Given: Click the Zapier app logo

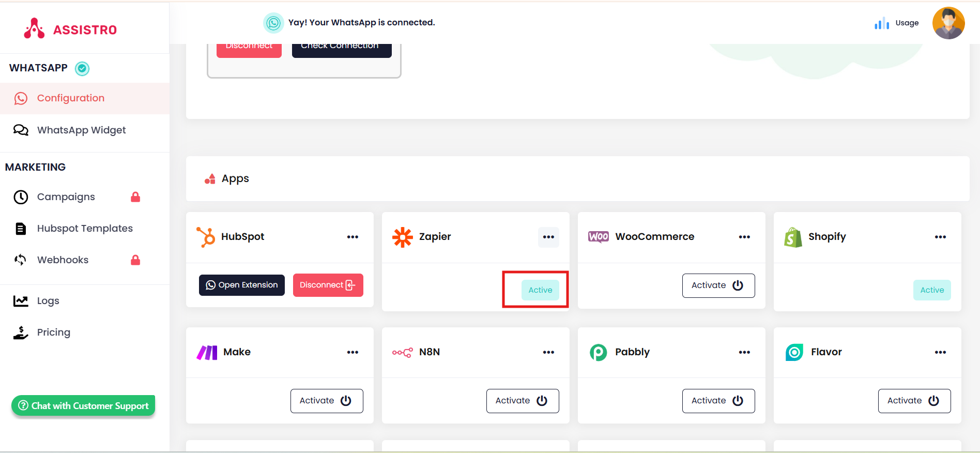Looking at the screenshot, I should [402, 237].
